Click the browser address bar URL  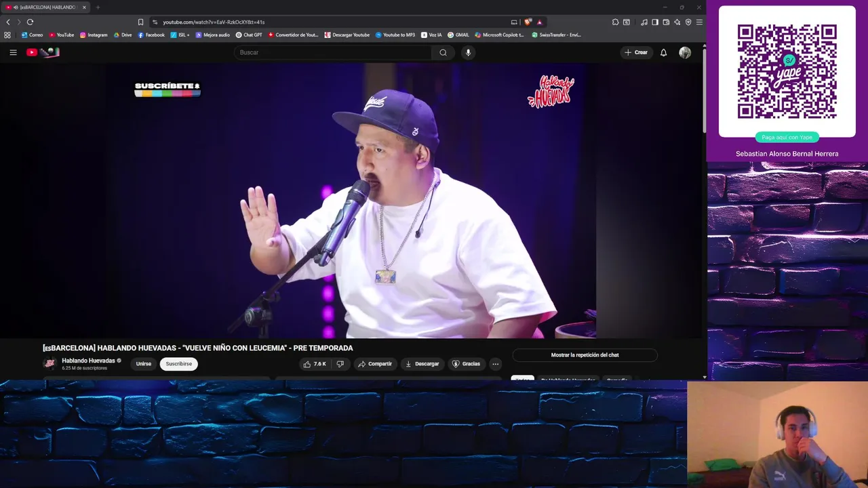214,22
